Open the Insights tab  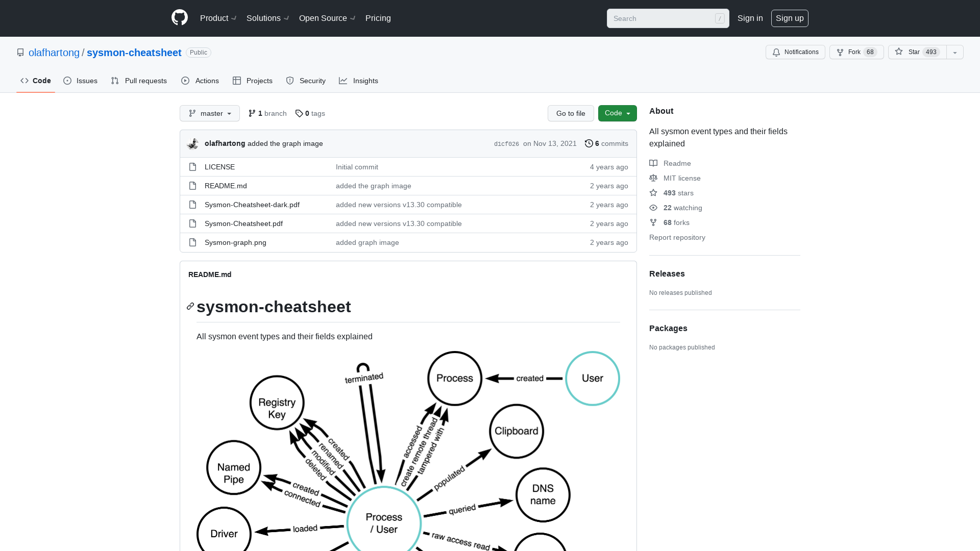pos(359,81)
